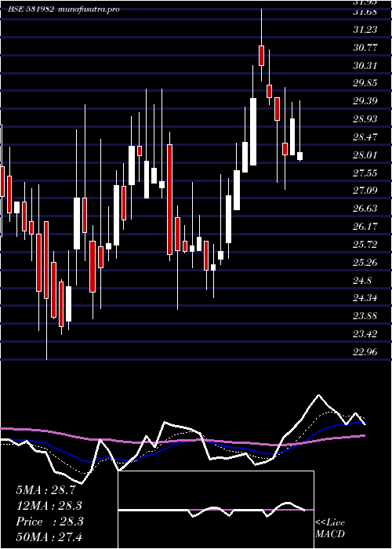Click the 28.47 price level label
Screen dimensions: 392x549
coord(365,137)
